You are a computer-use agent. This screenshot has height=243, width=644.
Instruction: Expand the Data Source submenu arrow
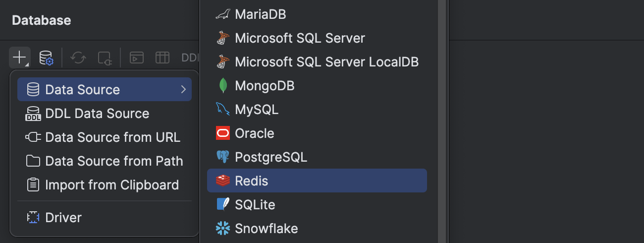point(183,89)
